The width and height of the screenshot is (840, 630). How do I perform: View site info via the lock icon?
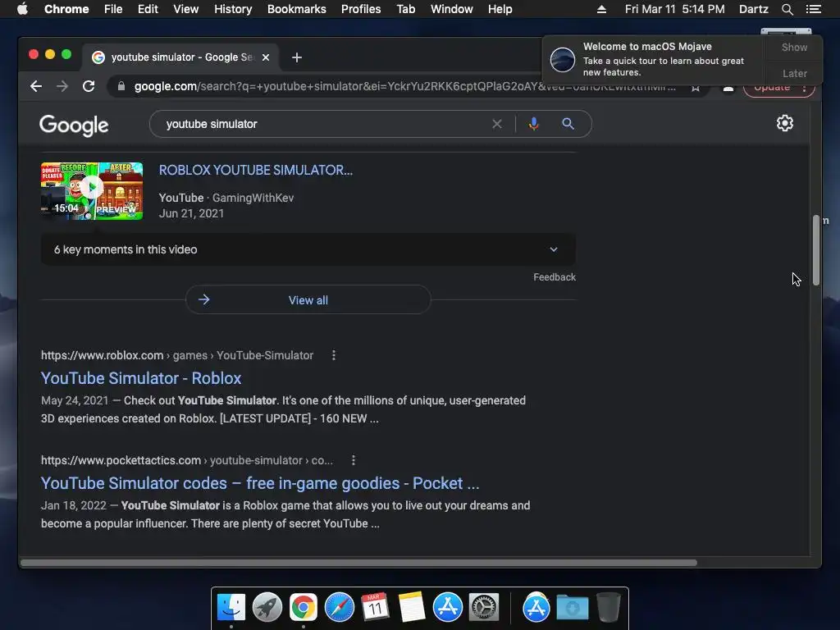coord(121,86)
